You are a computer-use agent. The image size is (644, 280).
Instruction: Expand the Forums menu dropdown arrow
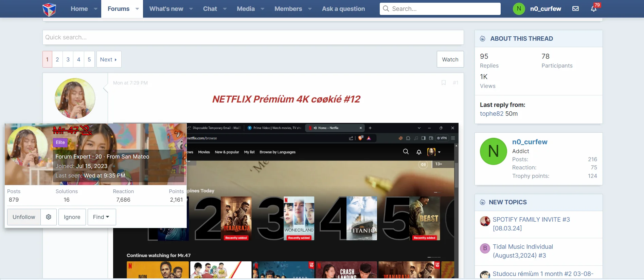pos(137,9)
